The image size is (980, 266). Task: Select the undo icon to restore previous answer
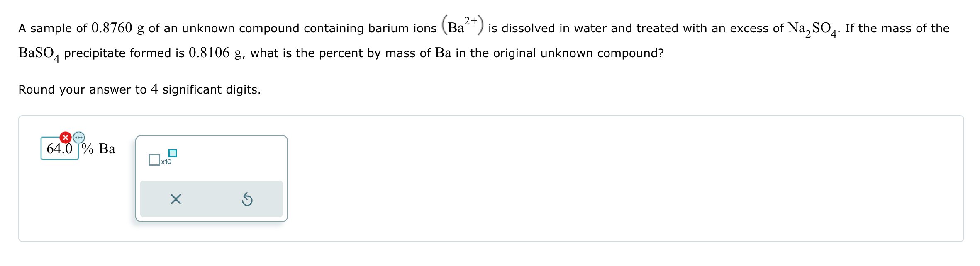coord(247,200)
